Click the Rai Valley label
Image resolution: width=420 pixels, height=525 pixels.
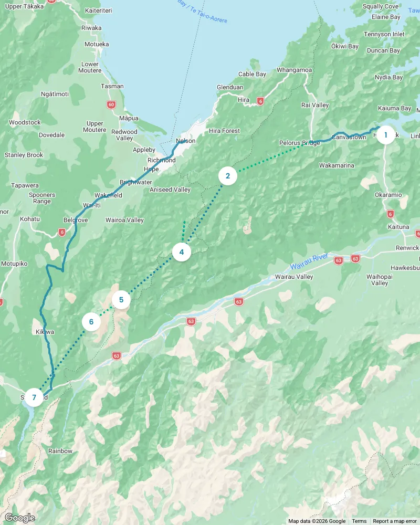[315, 105]
